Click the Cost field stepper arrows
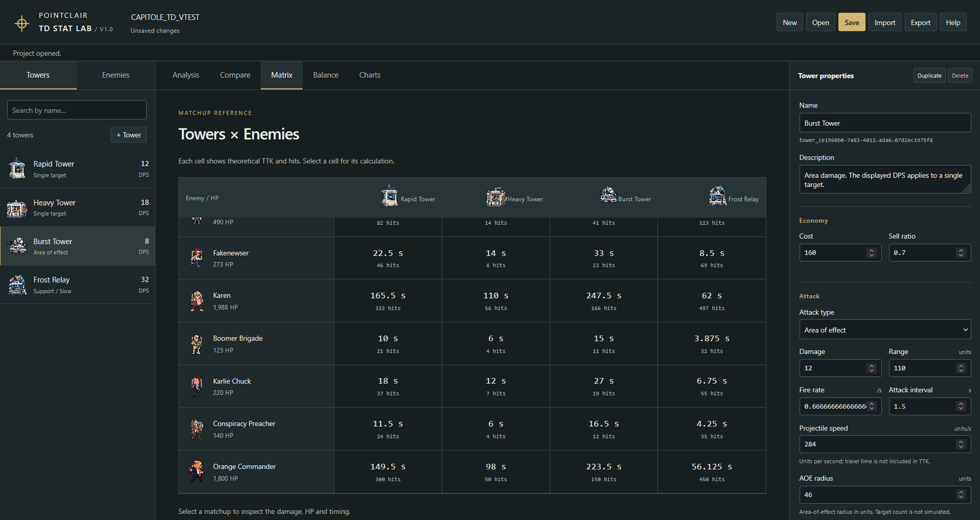The image size is (980, 520). pos(872,253)
